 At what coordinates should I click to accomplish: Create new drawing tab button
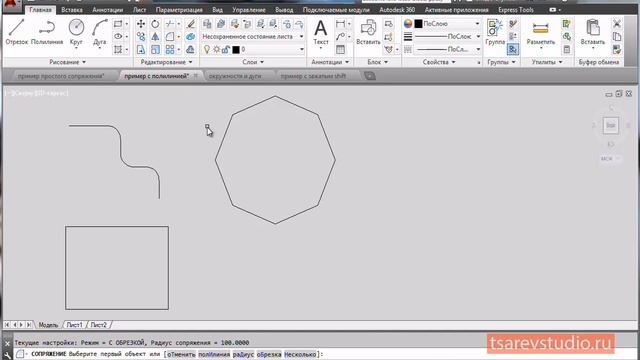point(370,76)
